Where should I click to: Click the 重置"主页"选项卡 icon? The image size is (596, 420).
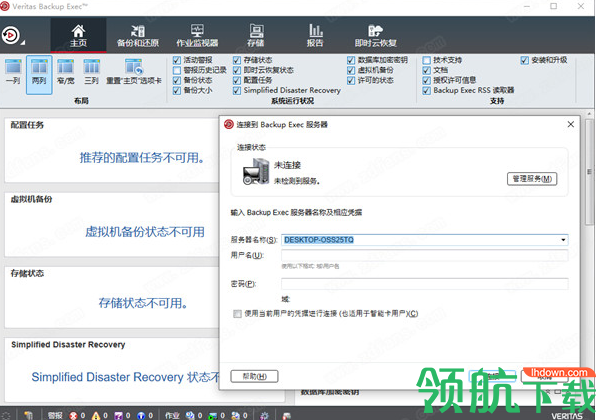134,72
